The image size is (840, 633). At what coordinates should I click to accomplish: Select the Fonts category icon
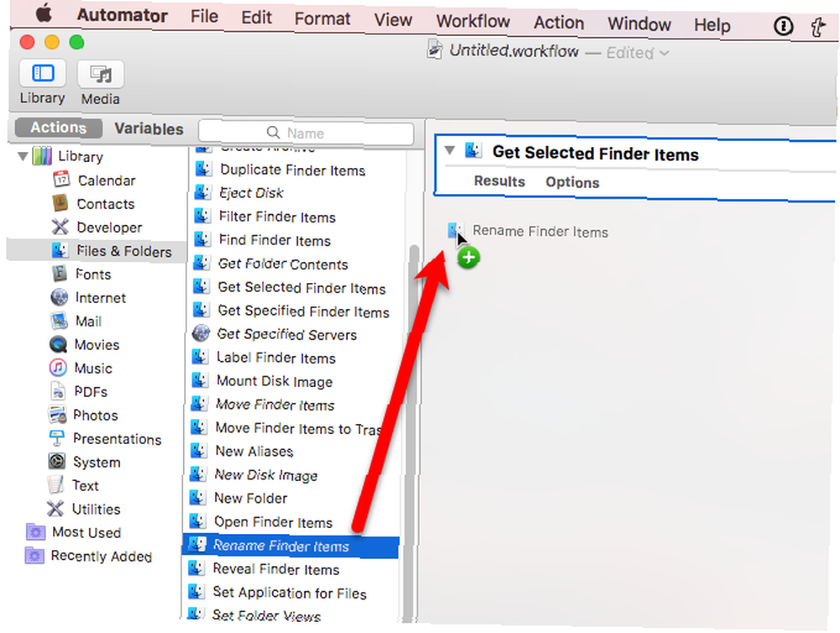(x=59, y=274)
